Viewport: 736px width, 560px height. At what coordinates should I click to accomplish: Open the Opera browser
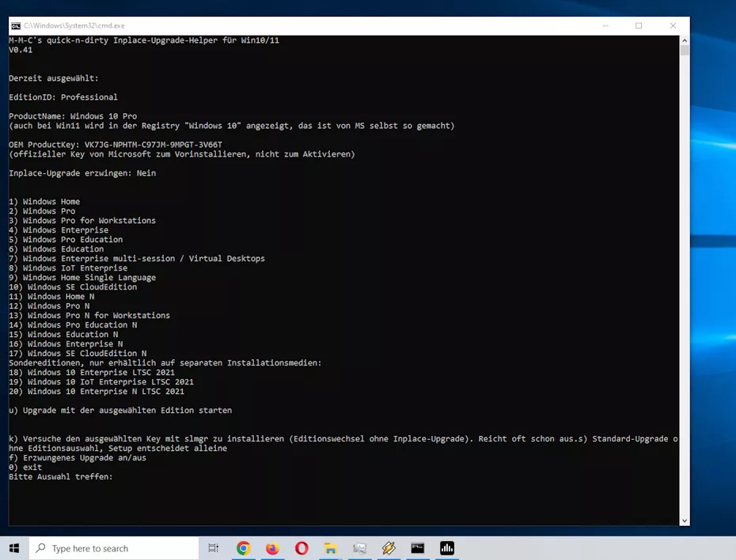(301, 547)
